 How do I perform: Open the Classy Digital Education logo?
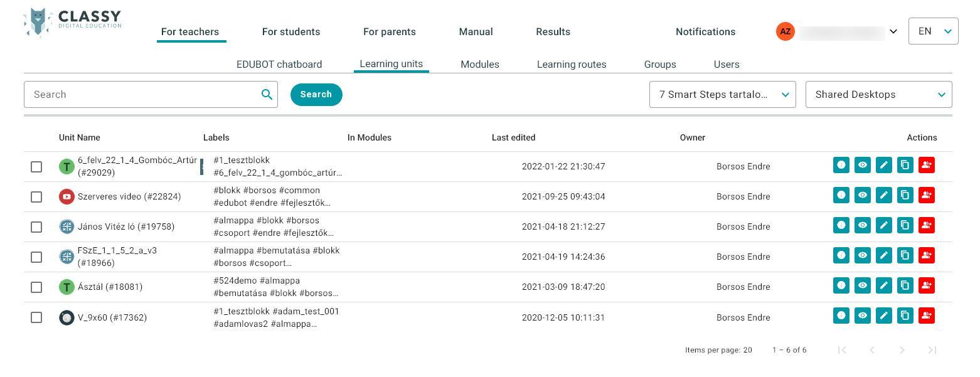[72, 23]
